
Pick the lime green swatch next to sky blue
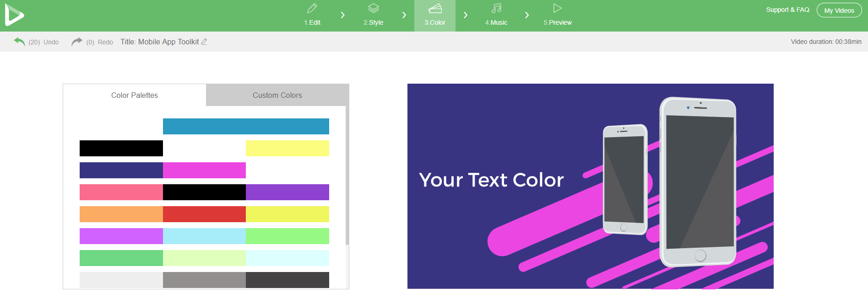(288, 236)
